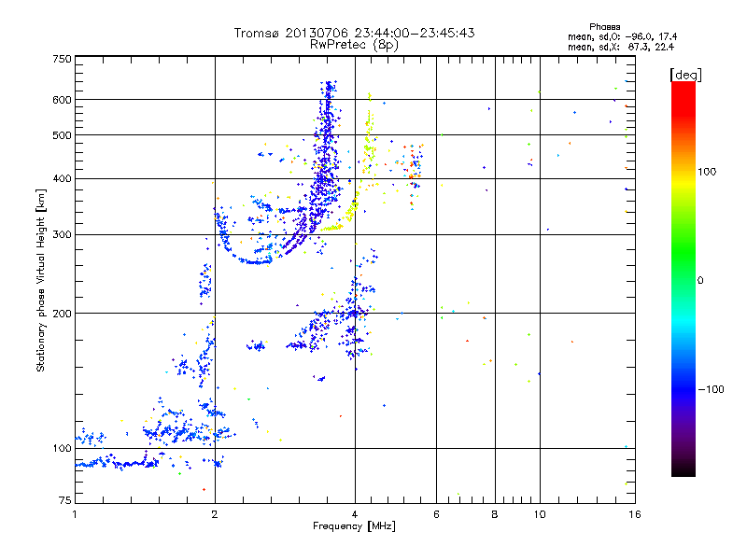This screenshot has width=747, height=560.
Task: Click the black bottom of the colorbar
Action: 684,469
